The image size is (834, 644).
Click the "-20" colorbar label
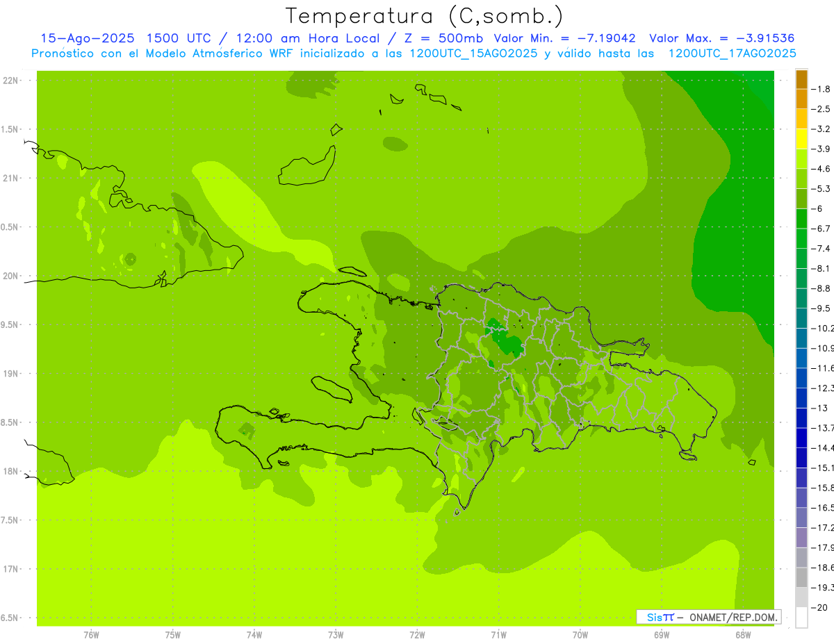pyautogui.click(x=819, y=607)
